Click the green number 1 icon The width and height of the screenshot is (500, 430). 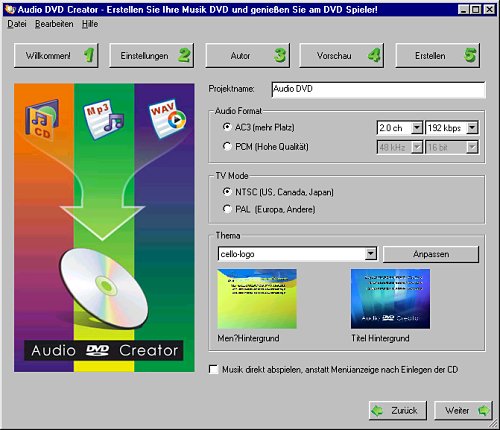pos(89,55)
